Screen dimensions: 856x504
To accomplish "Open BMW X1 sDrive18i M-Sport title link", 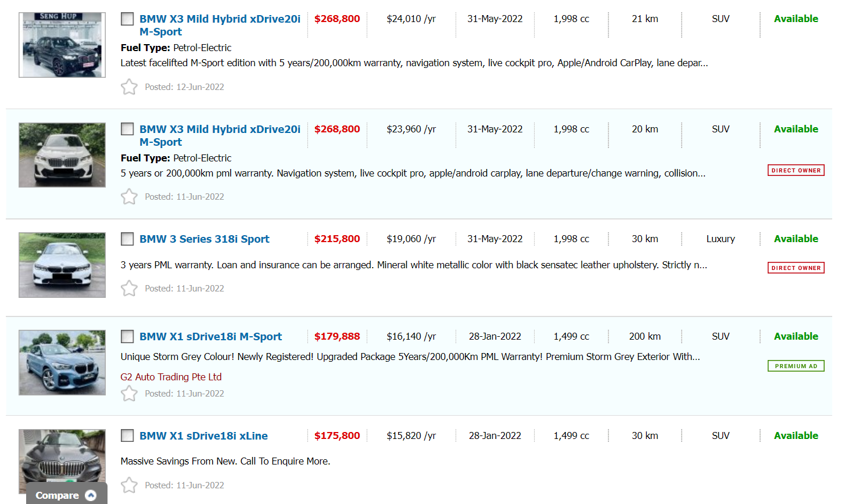I will coord(210,337).
